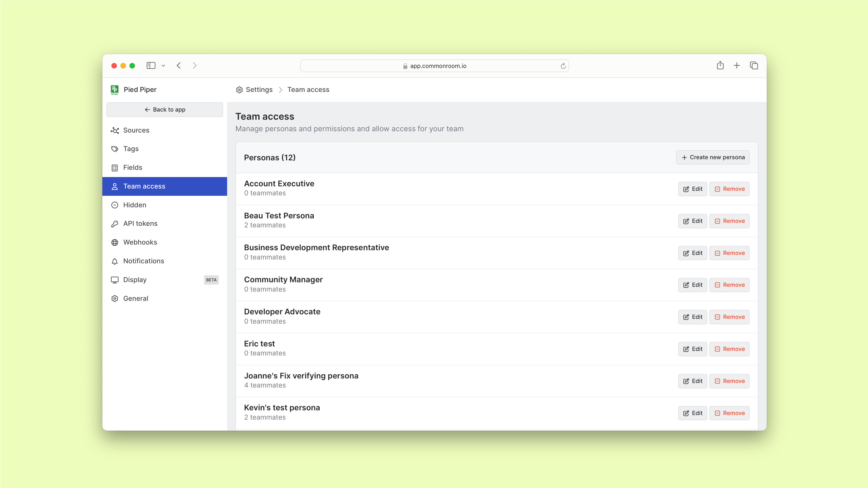Click the Pied Piper logo icon
Image resolution: width=868 pixels, height=488 pixels.
pyautogui.click(x=115, y=90)
